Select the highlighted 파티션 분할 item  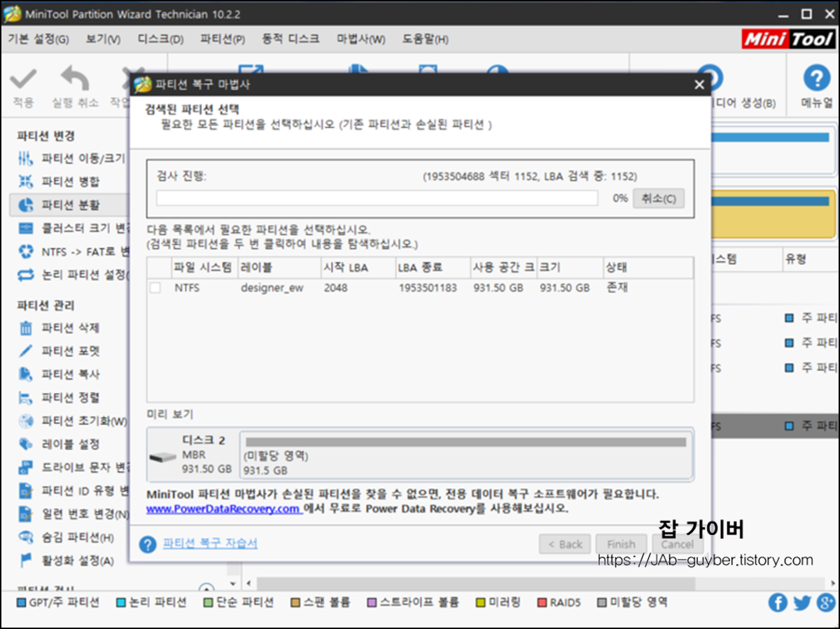[x=69, y=205]
